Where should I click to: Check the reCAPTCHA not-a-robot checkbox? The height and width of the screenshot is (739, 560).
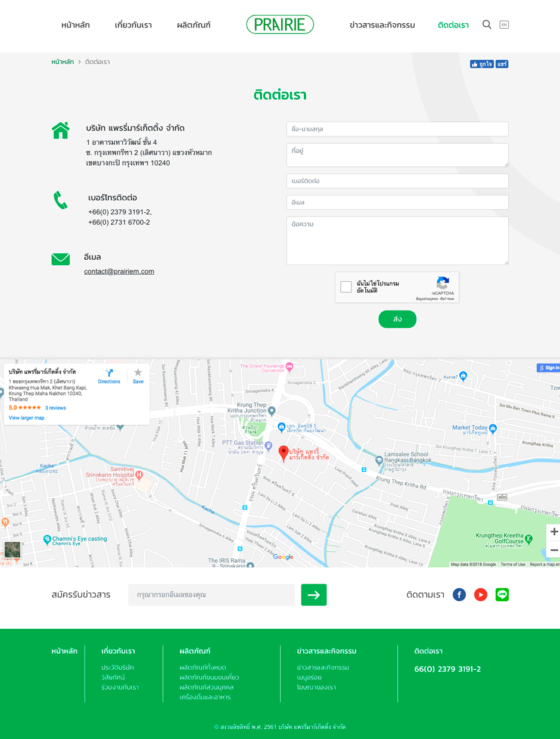[346, 287]
